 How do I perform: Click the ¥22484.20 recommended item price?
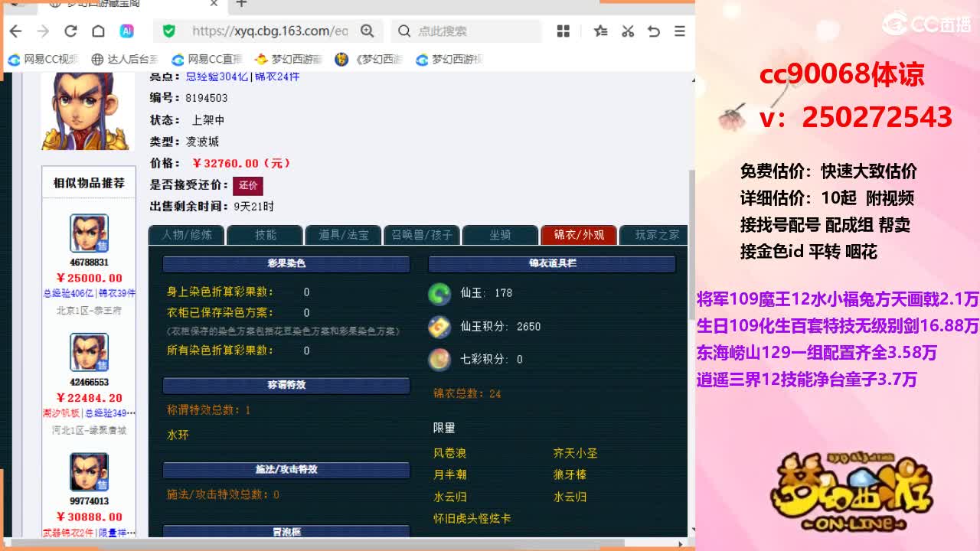(x=89, y=397)
